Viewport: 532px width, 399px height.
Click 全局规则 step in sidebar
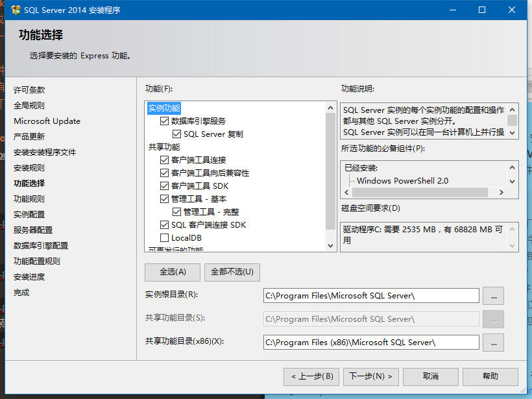pyautogui.click(x=29, y=106)
